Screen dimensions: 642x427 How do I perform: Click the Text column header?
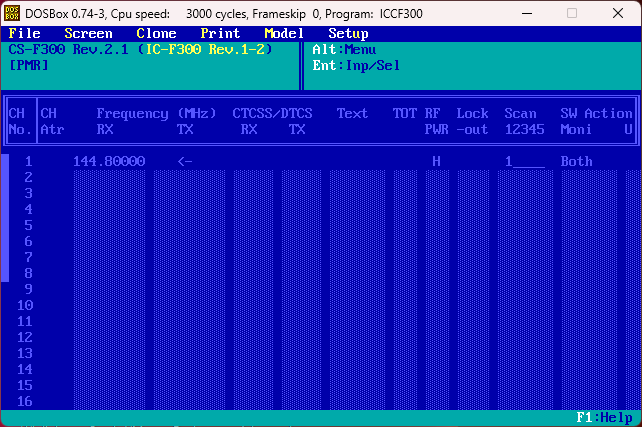pyautogui.click(x=352, y=113)
